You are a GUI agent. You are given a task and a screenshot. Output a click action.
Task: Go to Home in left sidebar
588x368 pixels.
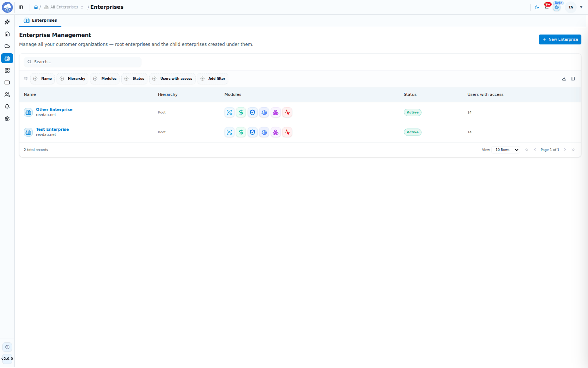tap(7, 34)
